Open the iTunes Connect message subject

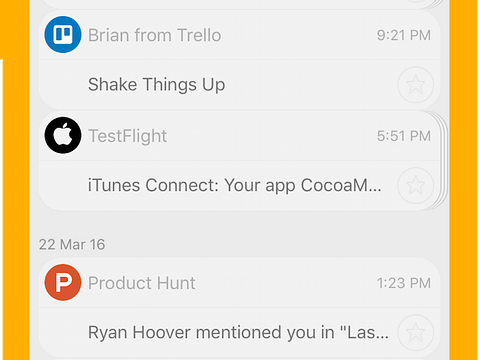point(234,185)
